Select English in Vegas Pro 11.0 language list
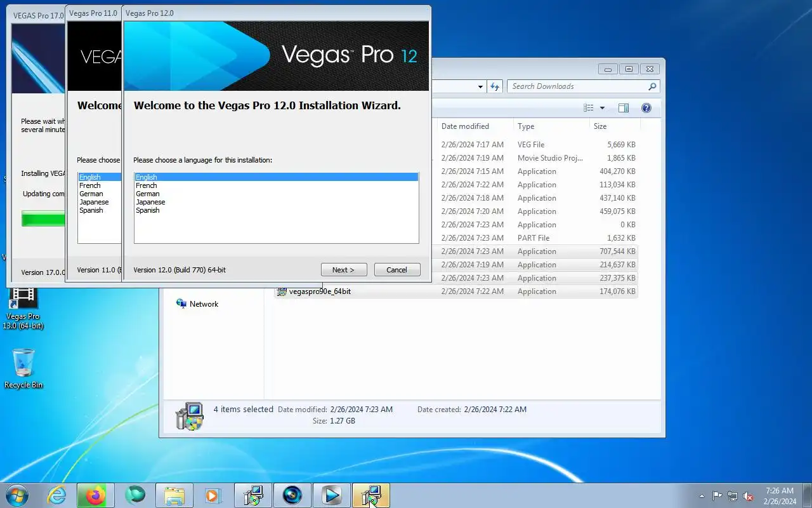This screenshot has height=508, width=812. coord(100,177)
